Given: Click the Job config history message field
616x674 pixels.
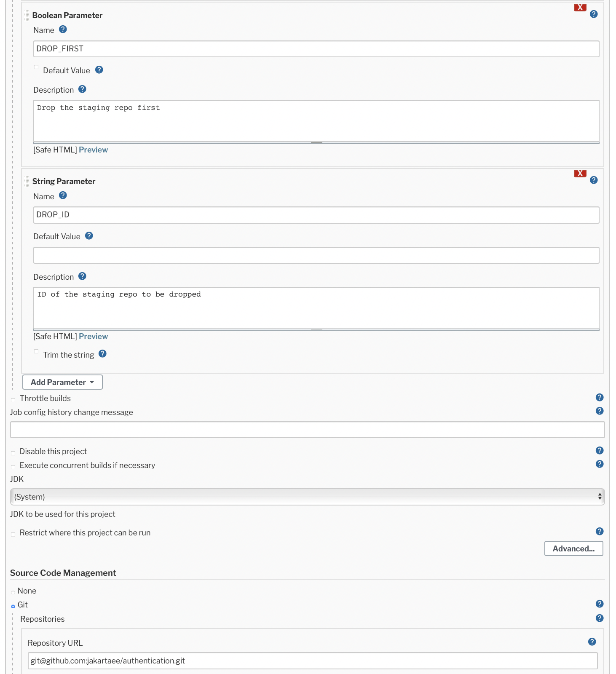Looking at the screenshot, I should coord(307,430).
